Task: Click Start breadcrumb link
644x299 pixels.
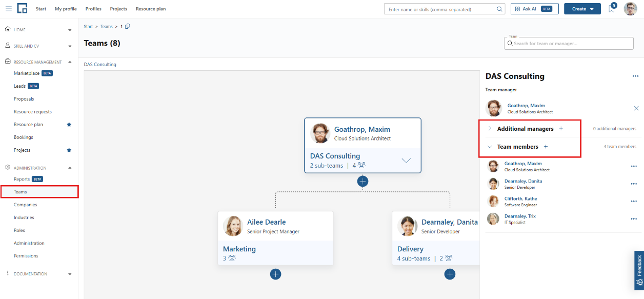Action: click(x=89, y=26)
